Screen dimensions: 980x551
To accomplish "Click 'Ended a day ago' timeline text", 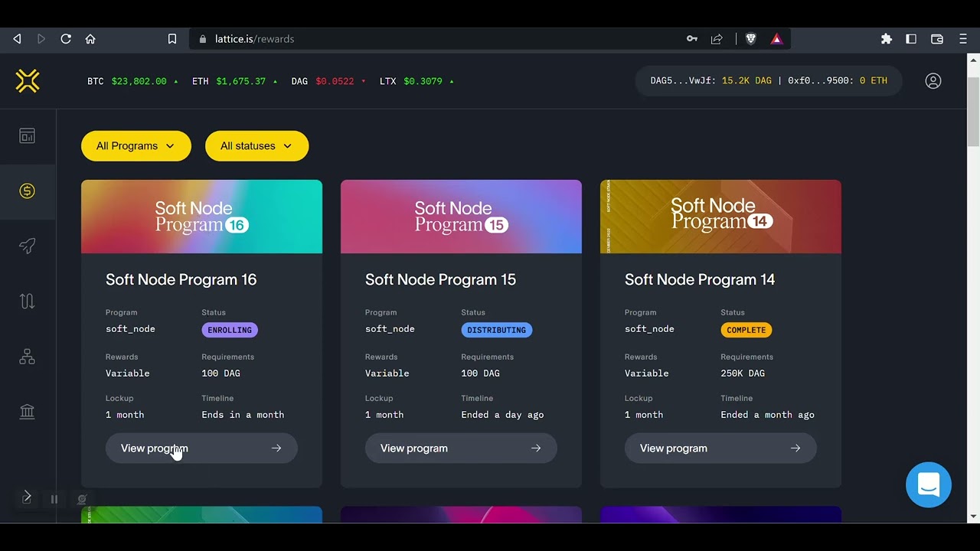I will coord(502,415).
